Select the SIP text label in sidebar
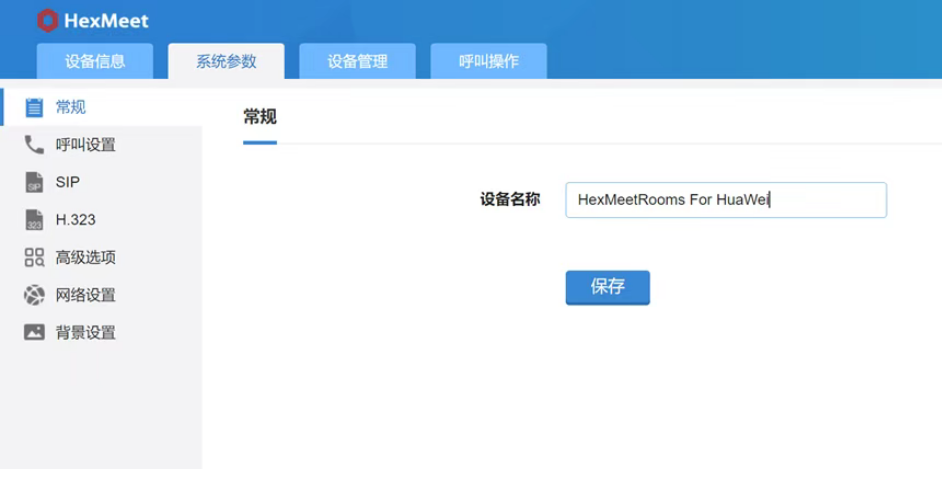The height and width of the screenshot is (480, 942). click(x=68, y=183)
